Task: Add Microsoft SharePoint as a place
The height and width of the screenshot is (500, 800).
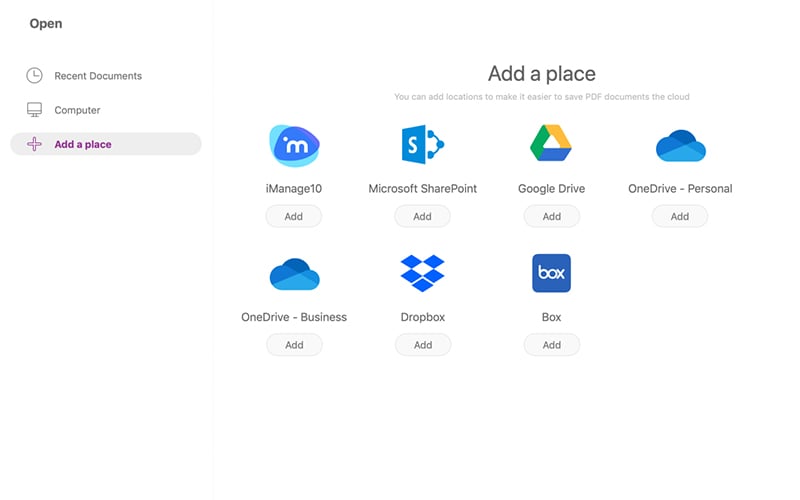Action: coord(422,216)
